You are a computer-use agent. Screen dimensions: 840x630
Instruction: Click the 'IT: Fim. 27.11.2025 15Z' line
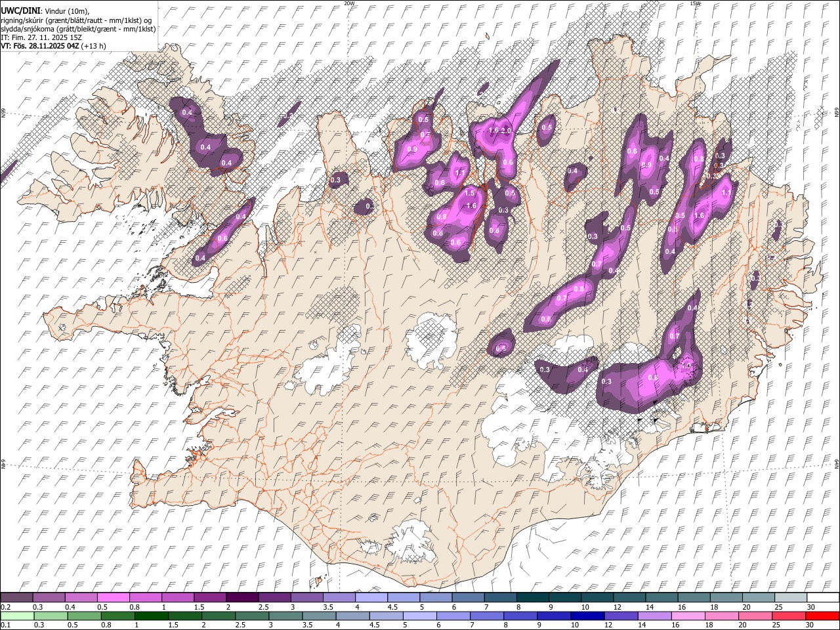click(x=41, y=37)
